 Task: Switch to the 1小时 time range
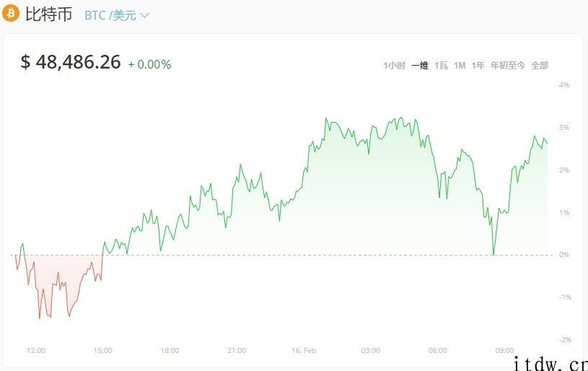[x=394, y=66]
